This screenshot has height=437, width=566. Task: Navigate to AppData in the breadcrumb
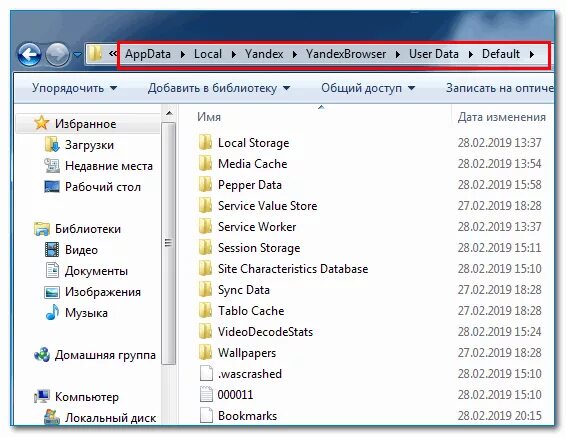pos(148,54)
